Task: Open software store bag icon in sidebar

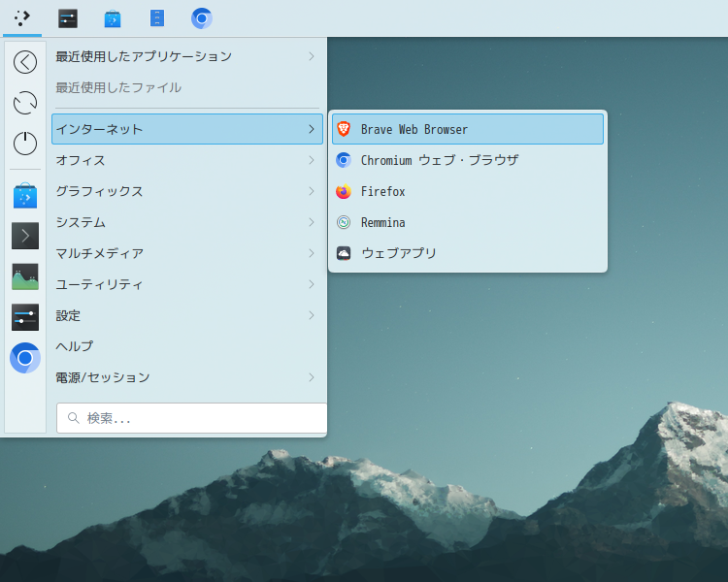Action: [25, 195]
